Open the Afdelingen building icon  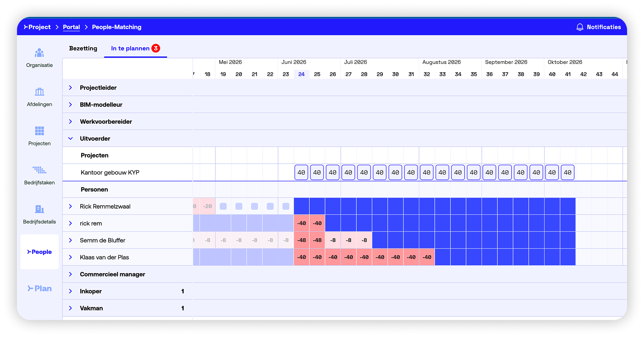pyautogui.click(x=39, y=92)
